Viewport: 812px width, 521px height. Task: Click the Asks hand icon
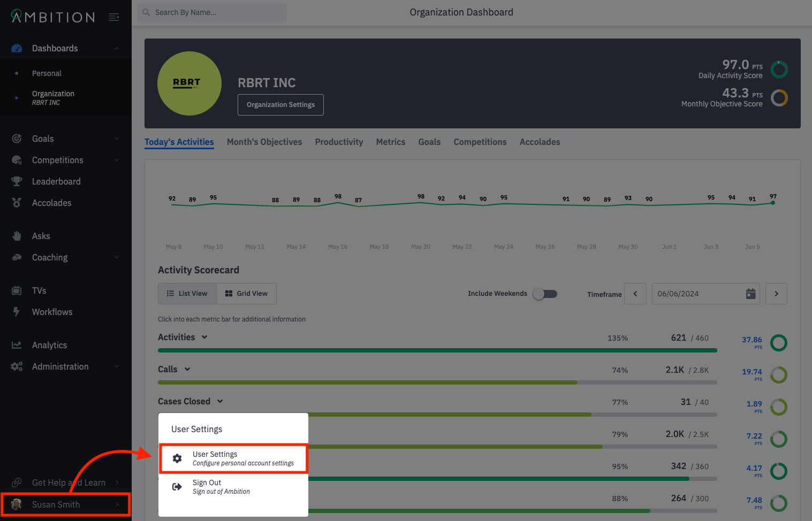(x=17, y=236)
